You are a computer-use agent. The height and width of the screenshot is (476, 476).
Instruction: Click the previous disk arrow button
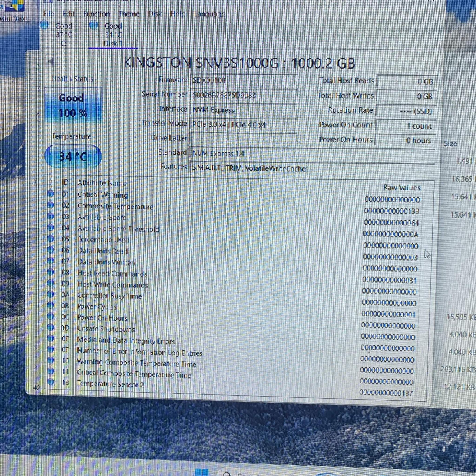click(51, 61)
